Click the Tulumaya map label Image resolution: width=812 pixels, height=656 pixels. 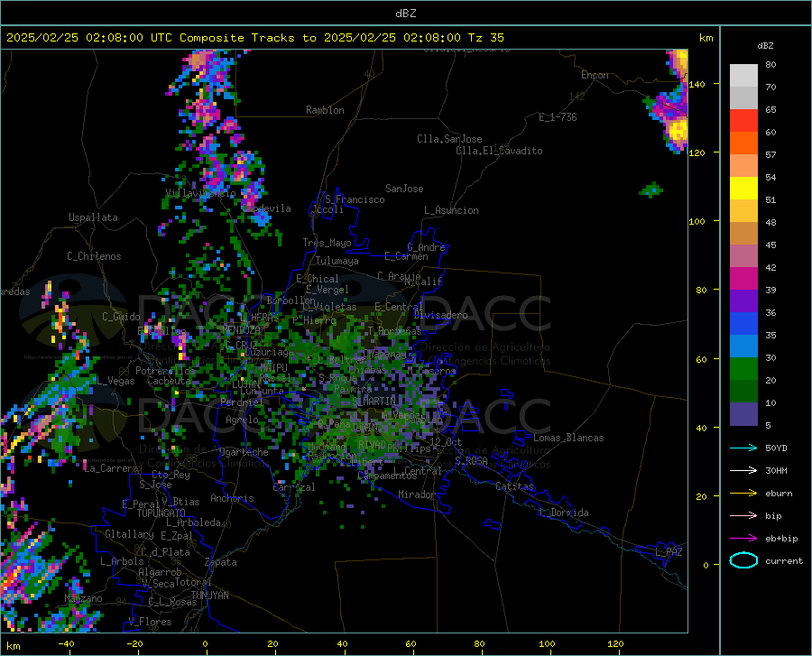(337, 261)
